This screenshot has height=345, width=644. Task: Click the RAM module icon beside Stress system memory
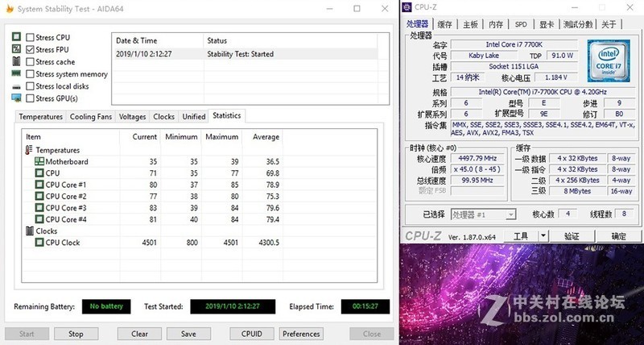16,73
